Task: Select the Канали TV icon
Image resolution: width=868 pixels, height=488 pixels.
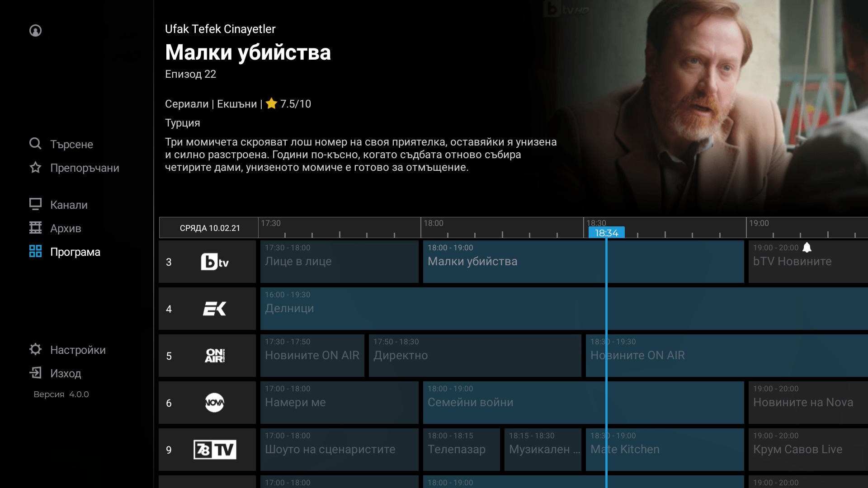Action: pyautogui.click(x=35, y=204)
